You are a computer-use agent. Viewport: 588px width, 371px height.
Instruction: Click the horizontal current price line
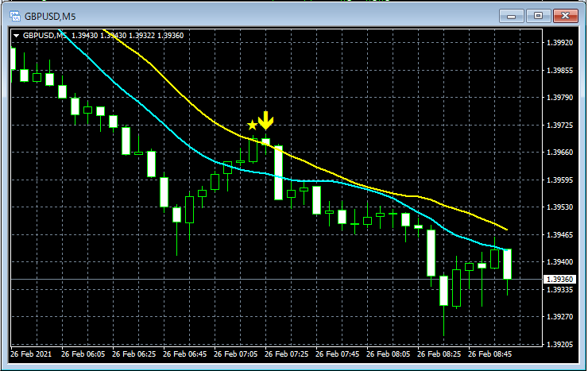click(277, 279)
